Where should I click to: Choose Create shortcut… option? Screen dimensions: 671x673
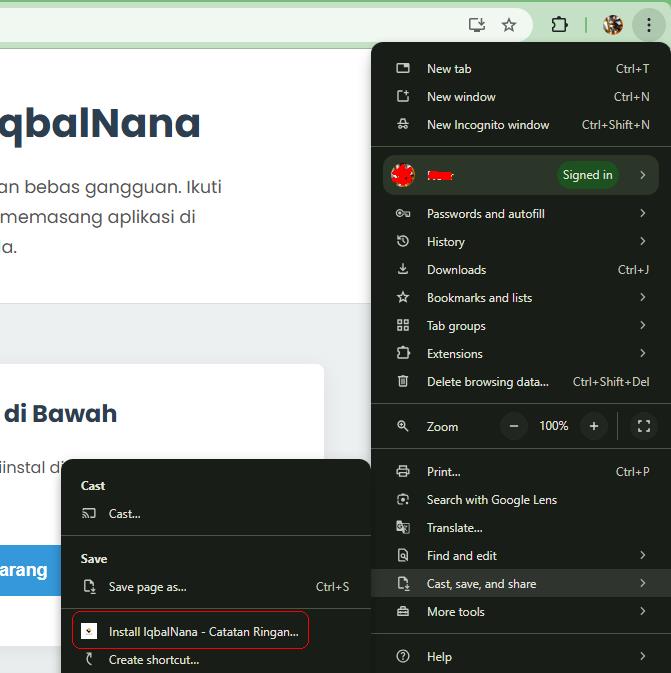coord(216,659)
